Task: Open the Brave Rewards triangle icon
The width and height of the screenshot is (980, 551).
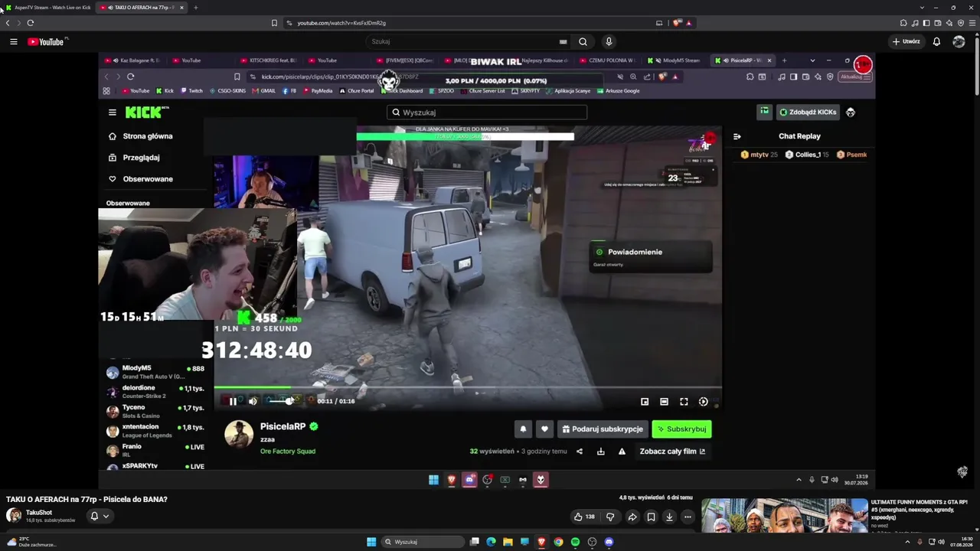Action: point(688,23)
